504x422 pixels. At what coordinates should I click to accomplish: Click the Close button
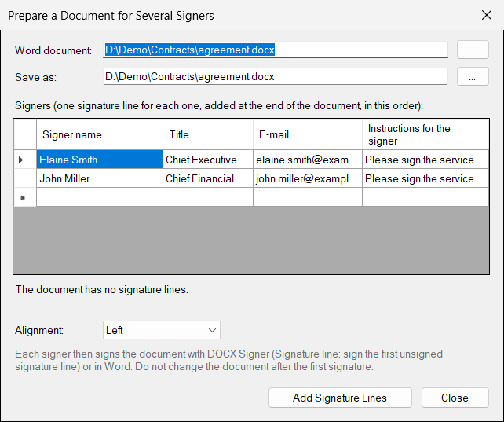pyautogui.click(x=455, y=398)
